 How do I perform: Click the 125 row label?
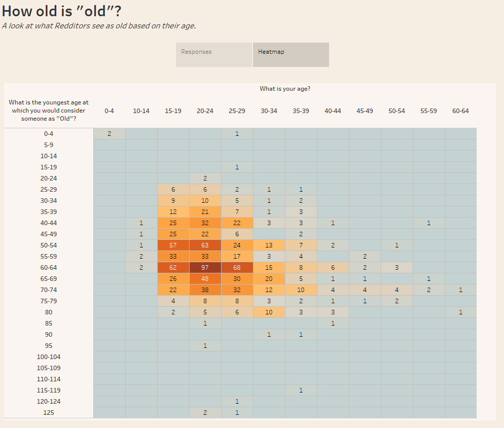(49, 412)
